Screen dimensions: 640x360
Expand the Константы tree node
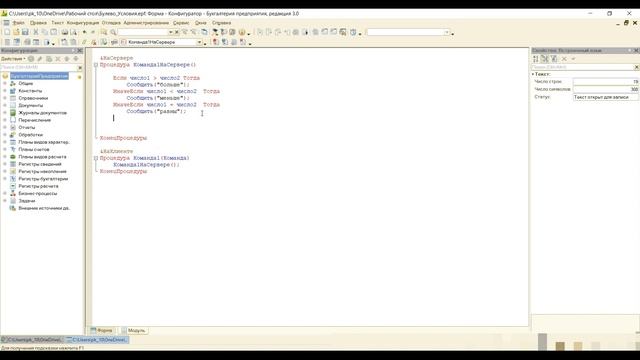[5, 91]
